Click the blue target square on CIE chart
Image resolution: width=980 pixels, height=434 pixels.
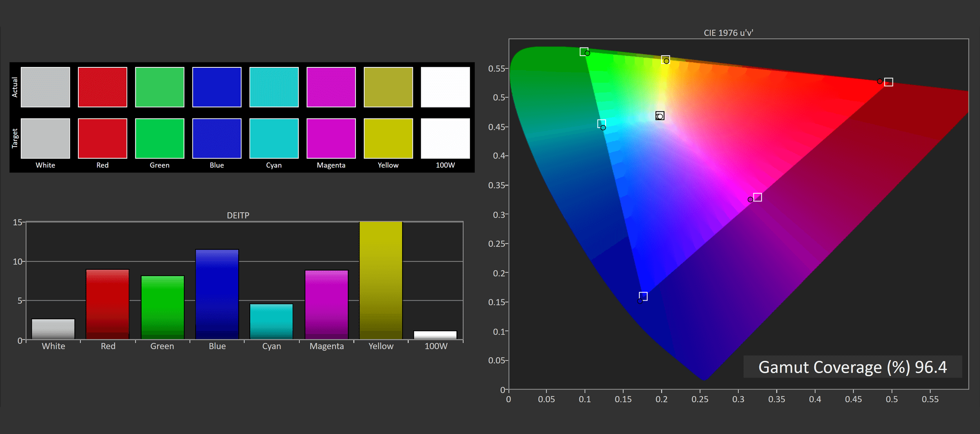click(x=643, y=296)
